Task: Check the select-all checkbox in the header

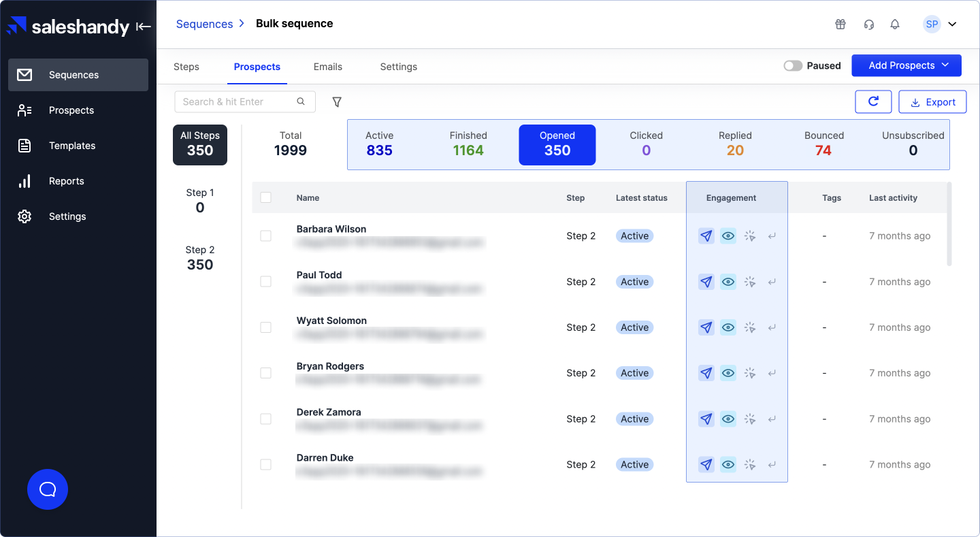Action: (x=266, y=197)
